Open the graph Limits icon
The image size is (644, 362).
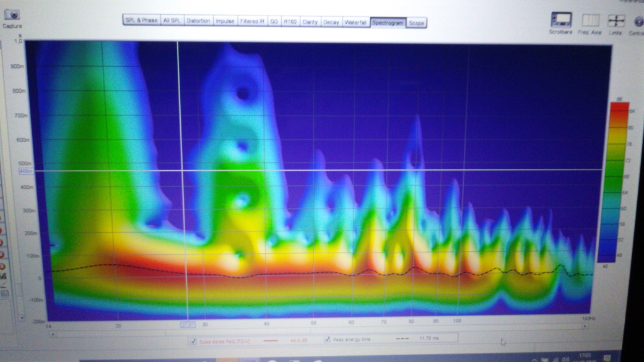pyautogui.click(x=616, y=20)
